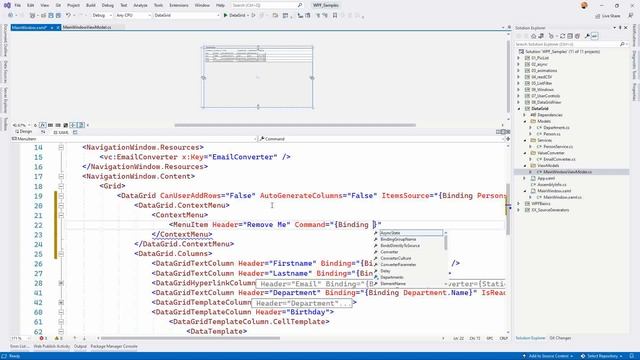Click Select Repository button
640x360 pixels.
coord(602,356)
